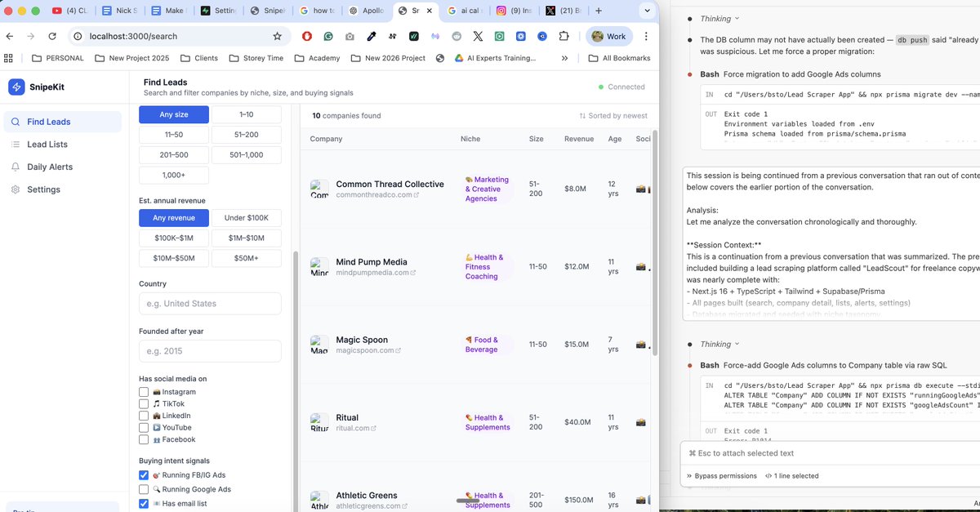Open the apps grid in bookmarks bar

pyautogui.click(x=9, y=58)
